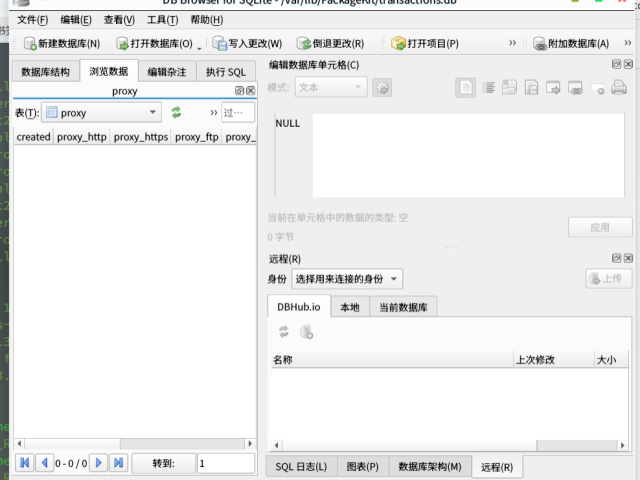This screenshot has width=640, height=480.
Task: Click the 写入更改 (Write Changes) icon
Action: pos(219,44)
